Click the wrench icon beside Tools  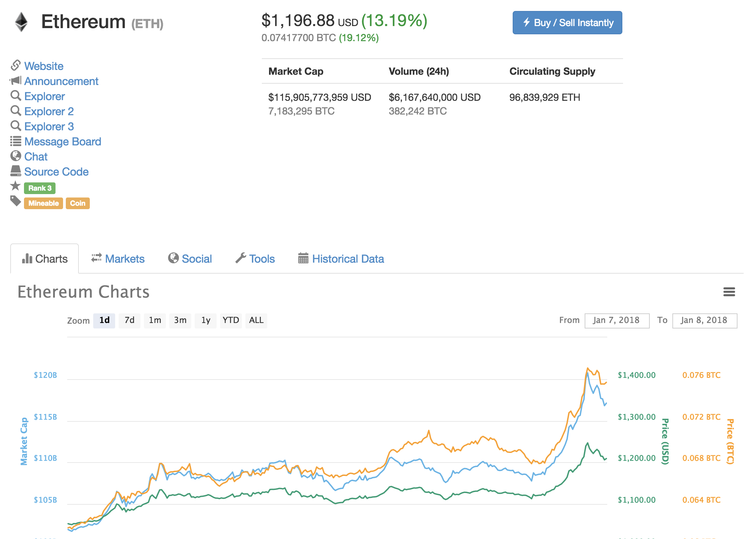(241, 258)
